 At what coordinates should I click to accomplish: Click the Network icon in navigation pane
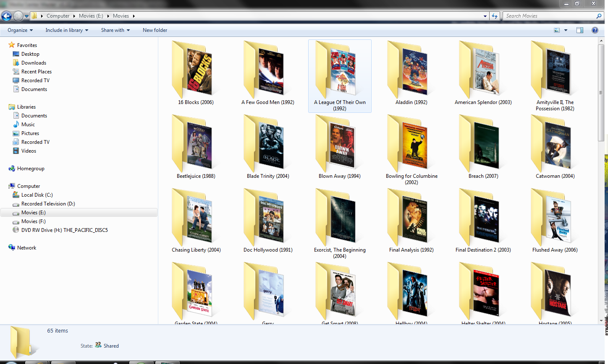(x=12, y=248)
